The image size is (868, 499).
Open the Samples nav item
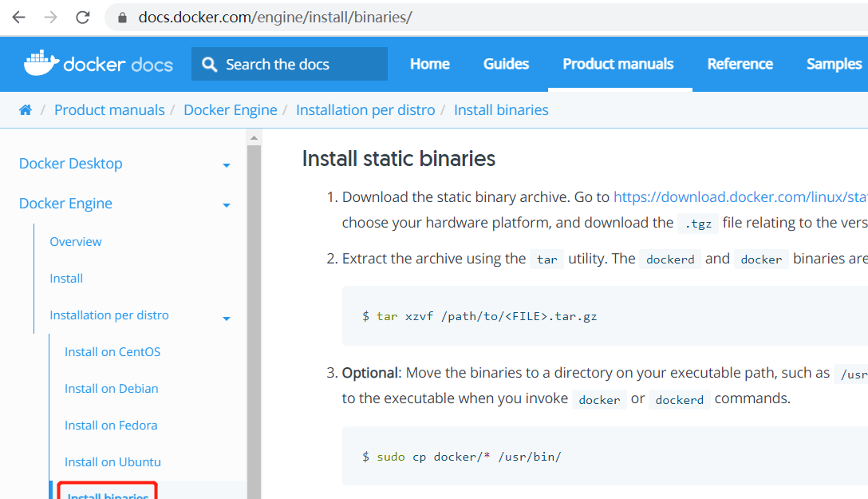[834, 64]
